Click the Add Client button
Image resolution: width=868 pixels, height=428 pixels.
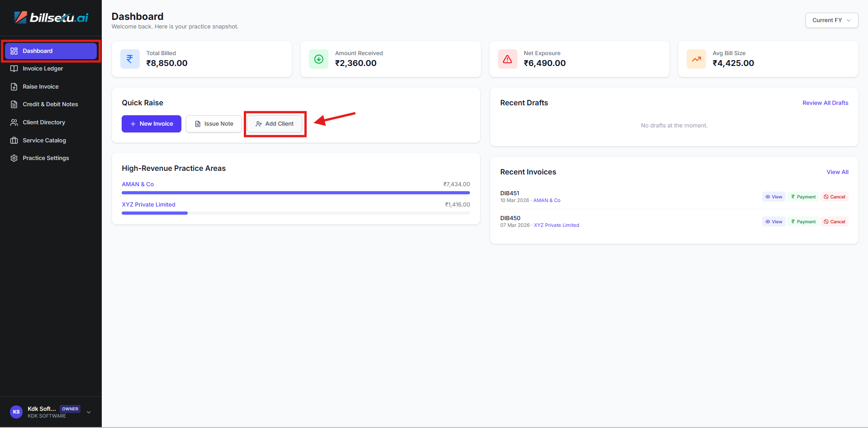275,124
